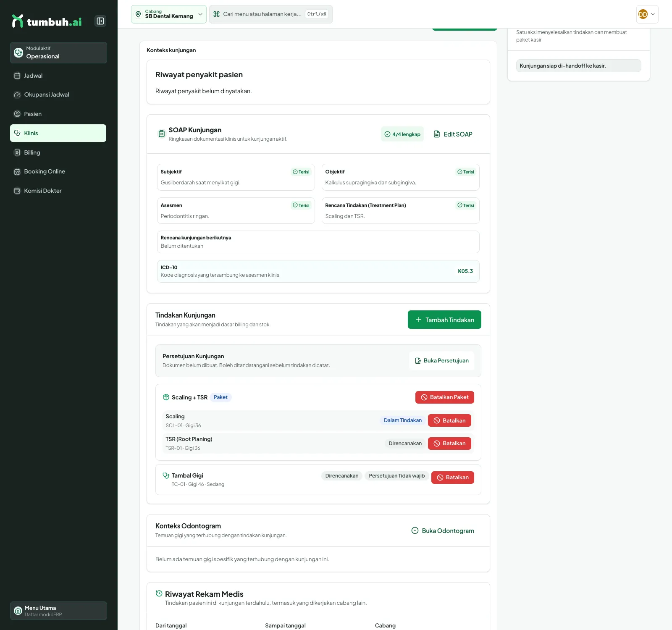Click the tumbuh.ai logo
672x630 pixels.
(x=47, y=21)
